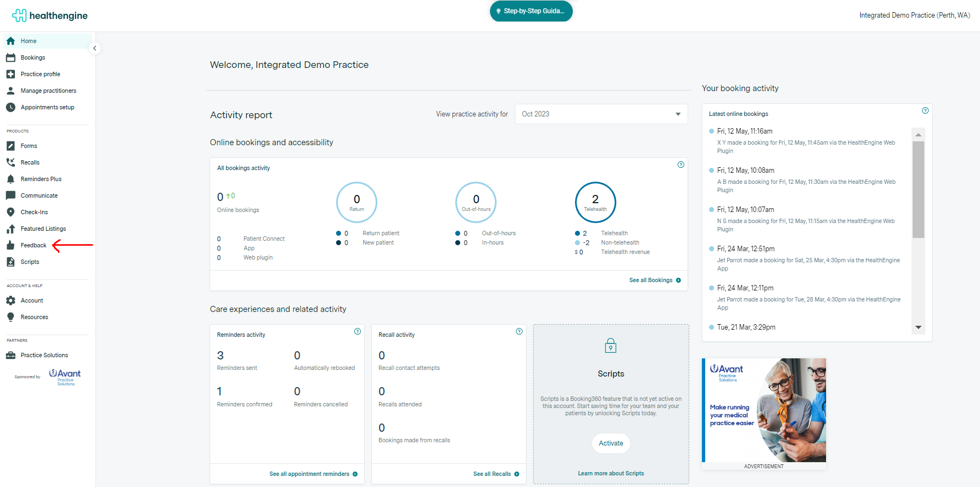Click the Bookings calendar icon in sidebar
This screenshot has height=487, width=980.
click(10, 57)
